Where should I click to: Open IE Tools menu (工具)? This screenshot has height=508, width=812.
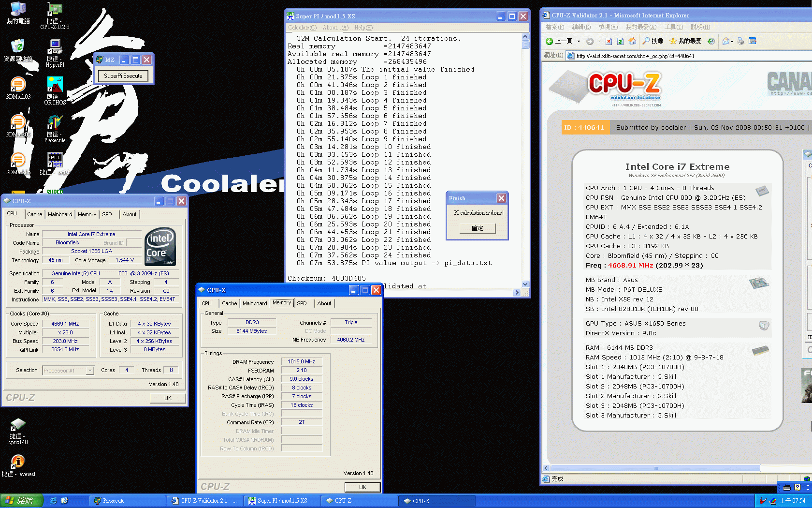pyautogui.click(x=673, y=27)
